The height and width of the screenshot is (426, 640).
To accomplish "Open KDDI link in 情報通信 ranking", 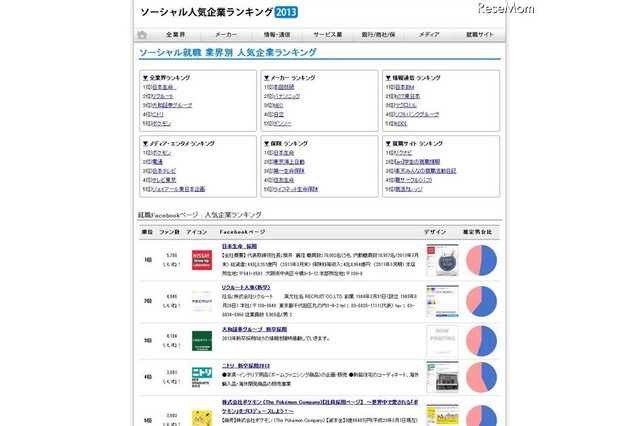I will [x=401, y=124].
